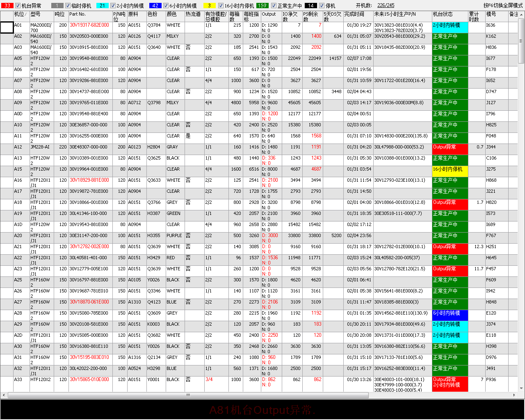Click the gray 1 count box
The image size is (525, 420).
tap(57, 6)
